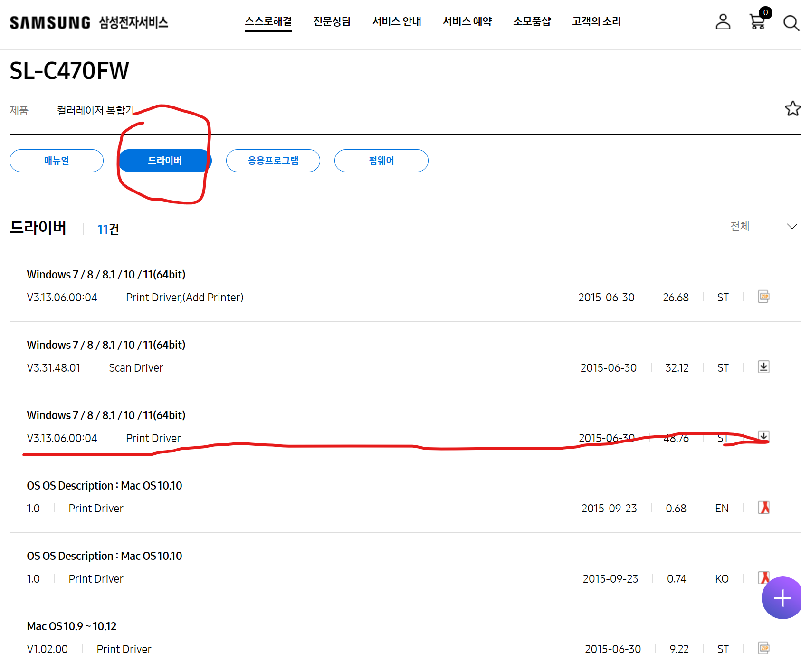Open the EN Mac OS 10.10 PDF

click(763, 508)
